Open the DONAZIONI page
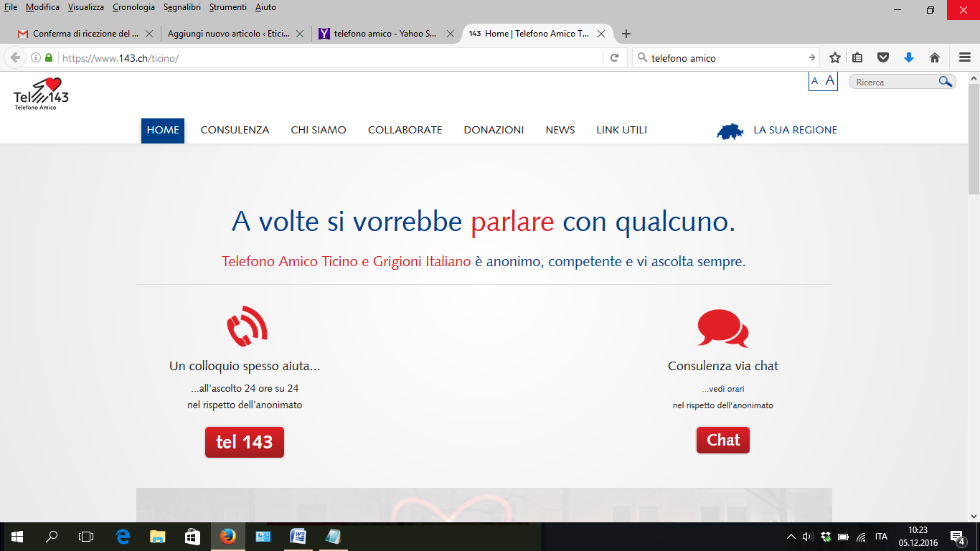 coord(494,131)
